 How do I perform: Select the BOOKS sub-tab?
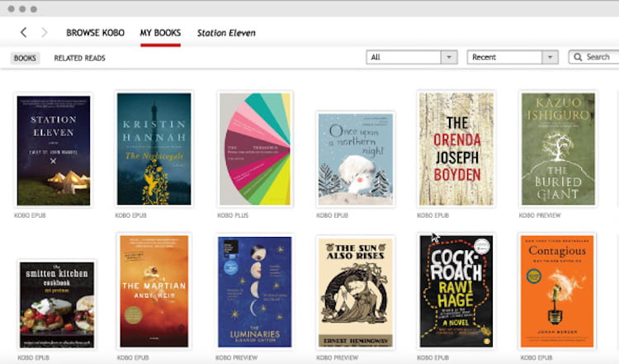[25, 58]
